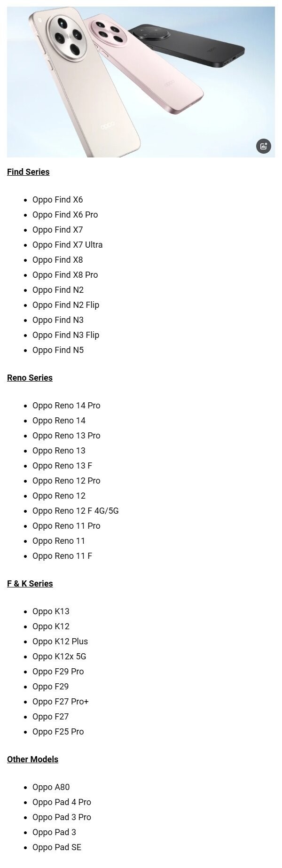Click the Oppo Find X8 Pro entry
The width and height of the screenshot is (282, 868).
[x=65, y=275]
